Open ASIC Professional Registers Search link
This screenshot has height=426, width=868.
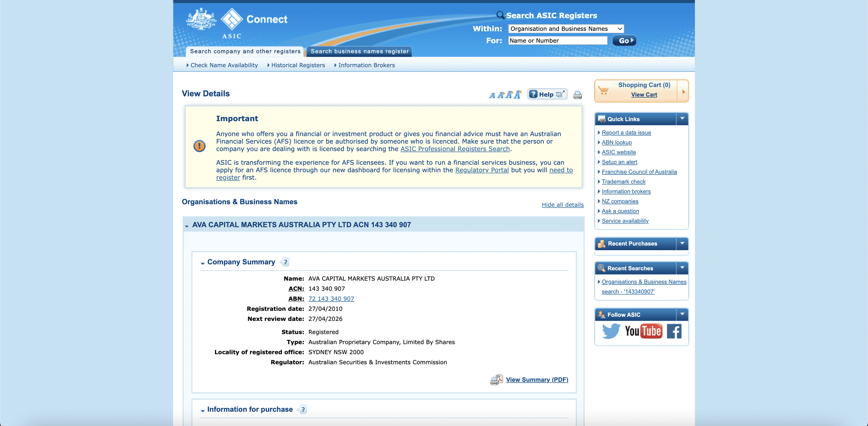pos(455,149)
